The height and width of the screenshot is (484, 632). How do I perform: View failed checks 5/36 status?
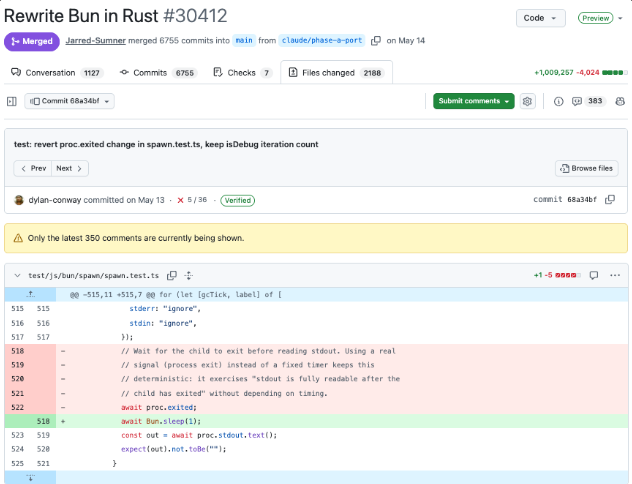[192, 200]
